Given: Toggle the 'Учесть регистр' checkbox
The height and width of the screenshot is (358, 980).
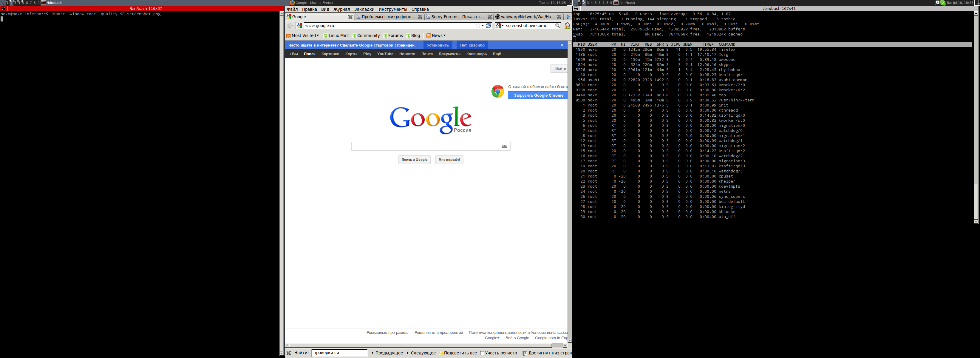Looking at the screenshot, I should [482, 353].
